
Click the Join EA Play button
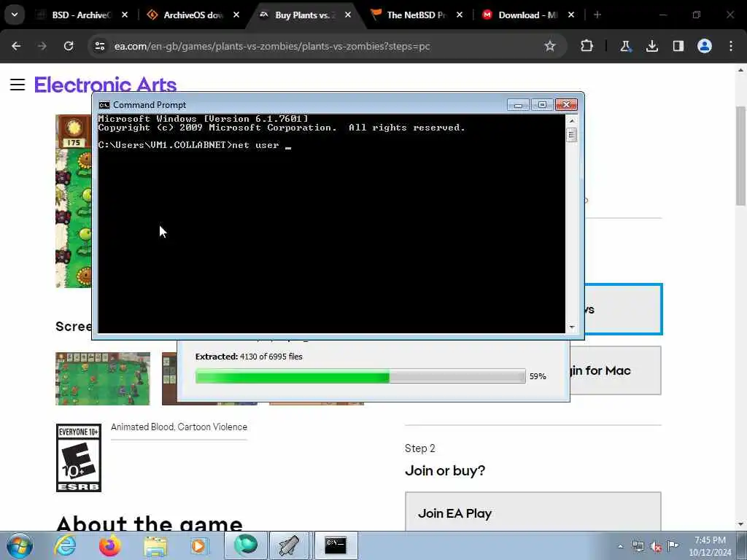[533, 512]
